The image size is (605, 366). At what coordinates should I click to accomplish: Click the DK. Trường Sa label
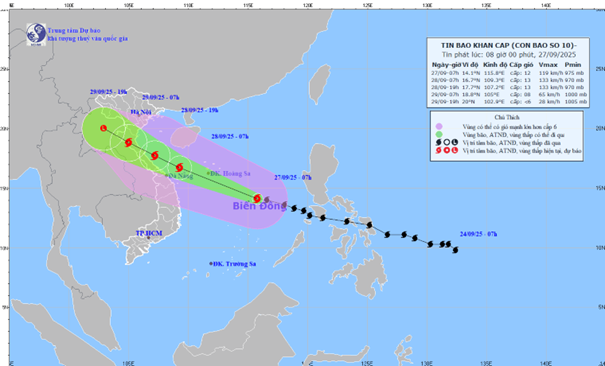coord(235,264)
